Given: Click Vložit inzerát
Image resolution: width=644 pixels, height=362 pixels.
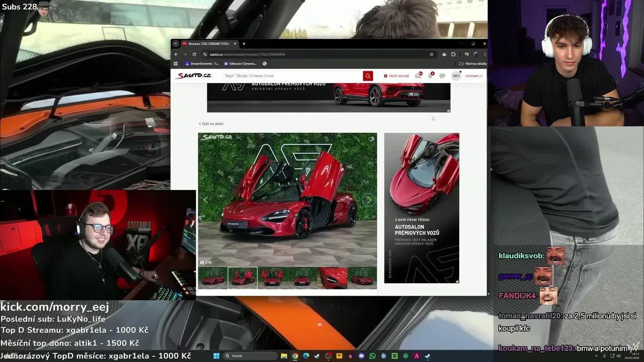Looking at the screenshot, I should [x=396, y=76].
